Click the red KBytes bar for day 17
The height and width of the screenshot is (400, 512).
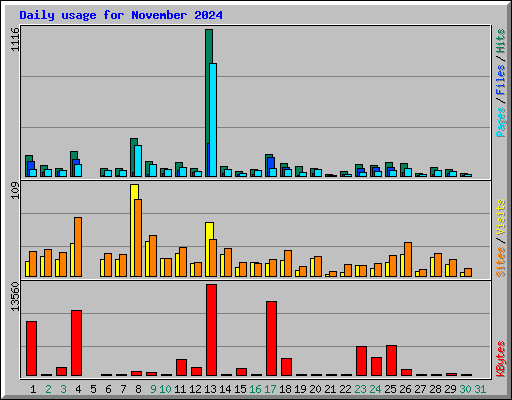[x=271, y=339]
